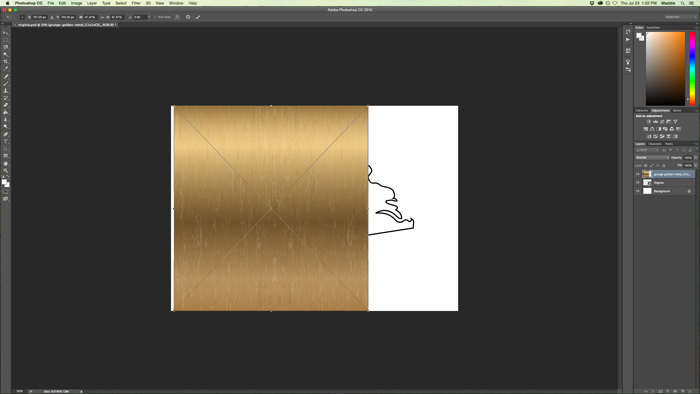The width and height of the screenshot is (700, 394).
Task: Add a Brightness/Contrast adjustment
Action: (648, 121)
